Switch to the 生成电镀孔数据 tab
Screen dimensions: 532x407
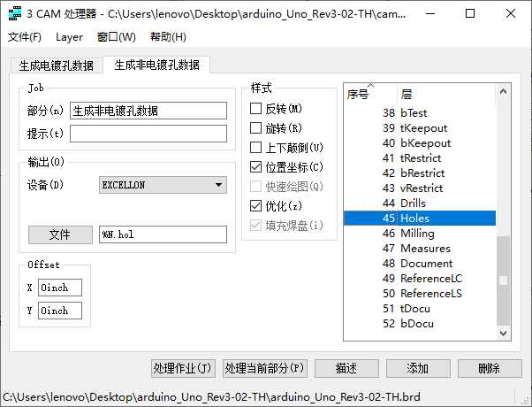[x=56, y=65]
